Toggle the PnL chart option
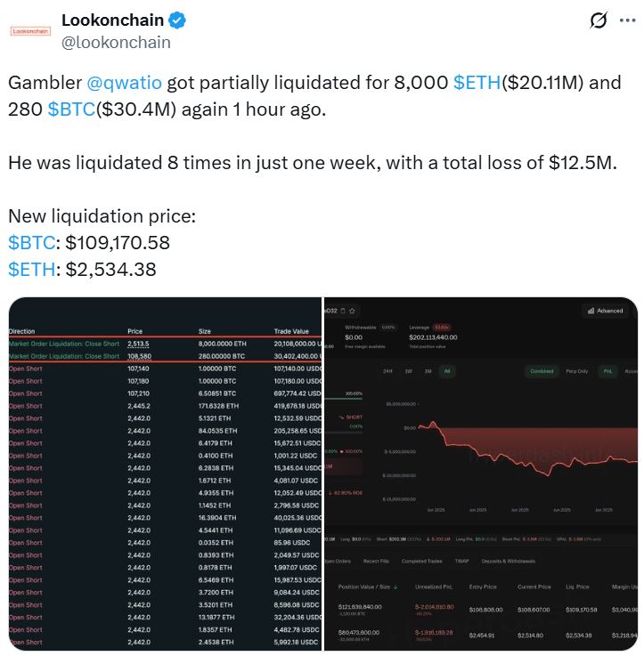 click(x=607, y=371)
